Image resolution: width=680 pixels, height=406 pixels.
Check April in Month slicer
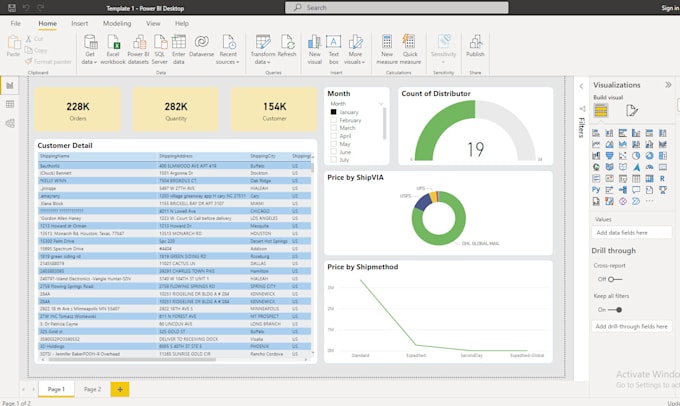333,136
